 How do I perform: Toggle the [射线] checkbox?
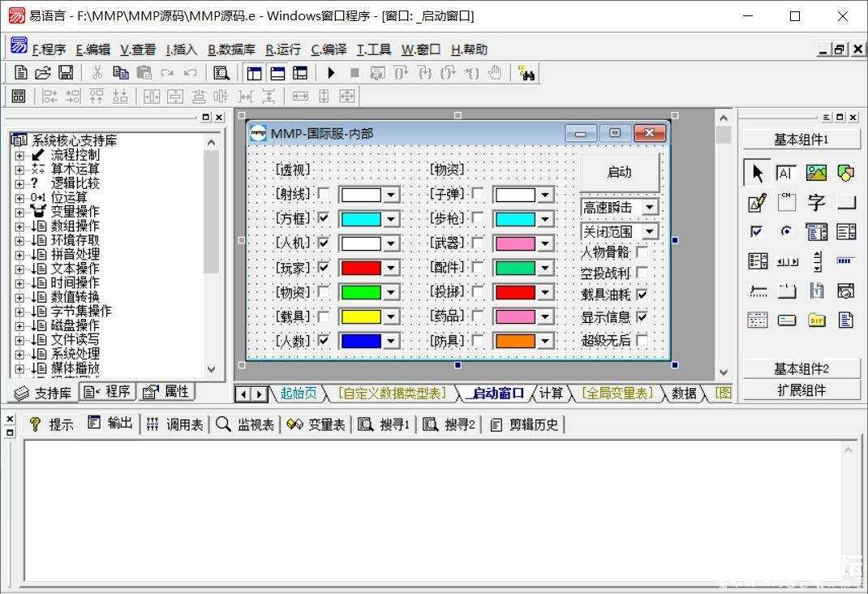(x=324, y=194)
